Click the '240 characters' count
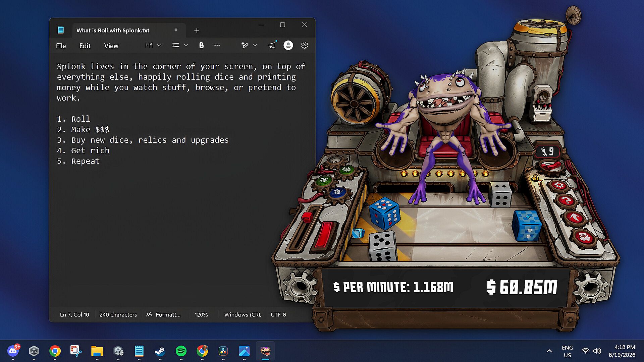644x362 pixels. 118,314
